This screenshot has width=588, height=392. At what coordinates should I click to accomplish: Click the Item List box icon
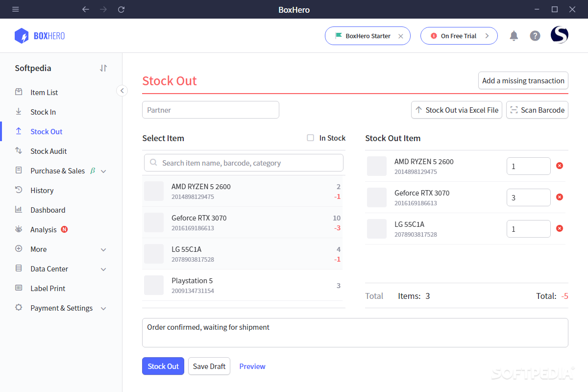[19, 92]
